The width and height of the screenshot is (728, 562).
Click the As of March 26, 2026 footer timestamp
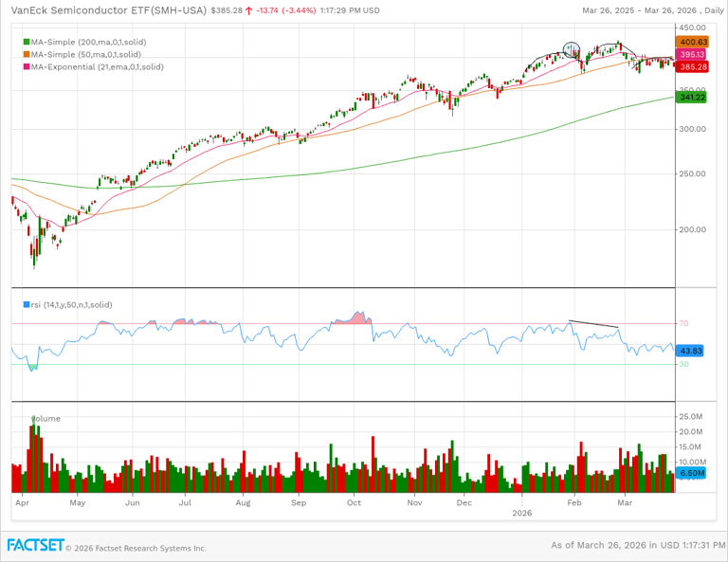637,545
